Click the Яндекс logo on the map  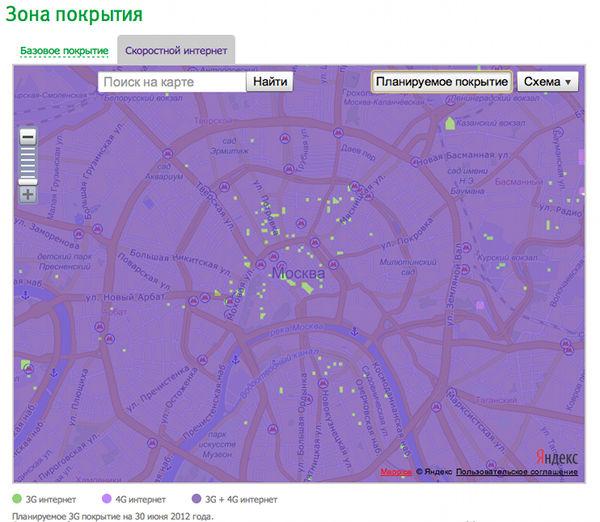[x=556, y=457]
